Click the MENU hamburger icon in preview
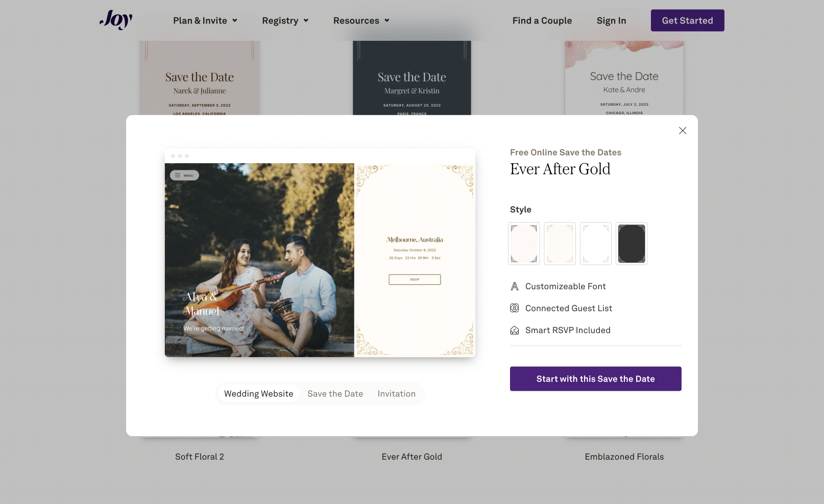The image size is (824, 504). pos(178,175)
